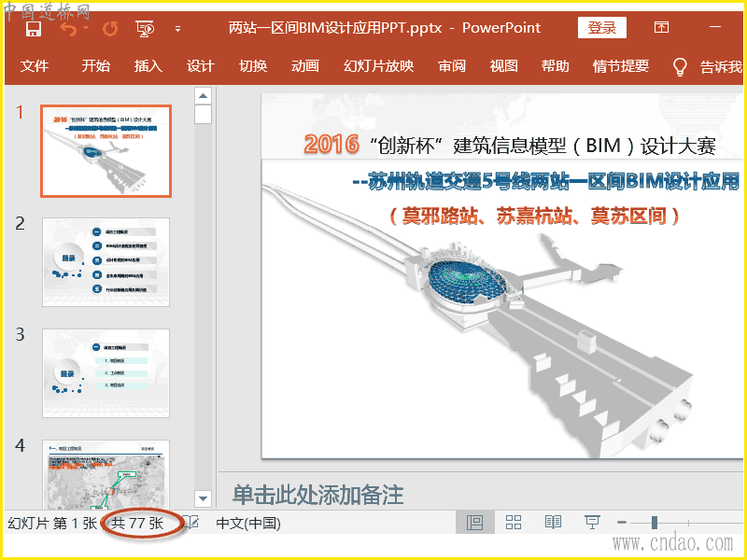Start Slide Show from status bar

[x=592, y=523]
